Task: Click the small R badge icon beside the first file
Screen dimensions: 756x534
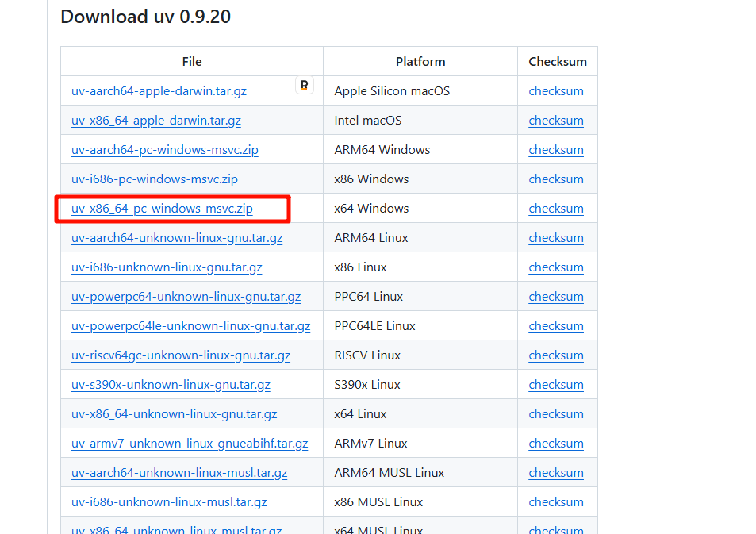Action: coord(305,86)
